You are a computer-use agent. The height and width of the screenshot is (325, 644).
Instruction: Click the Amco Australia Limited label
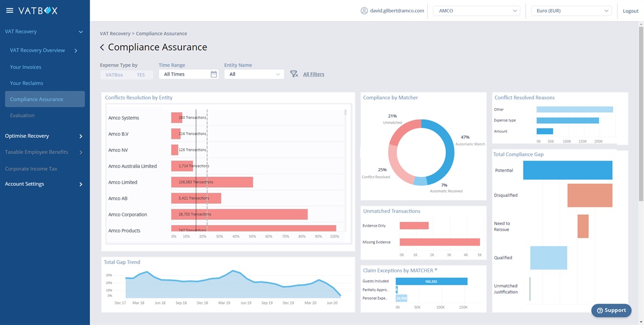point(133,167)
